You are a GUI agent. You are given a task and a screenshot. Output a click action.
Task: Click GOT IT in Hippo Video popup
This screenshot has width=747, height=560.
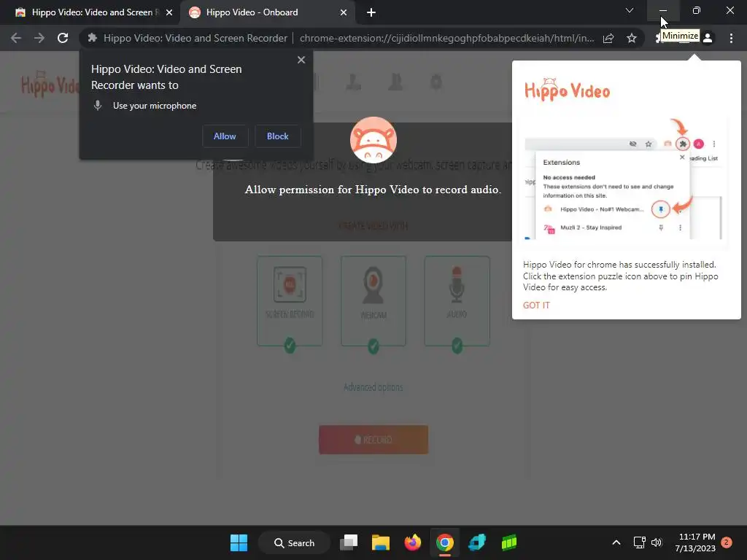coord(536,306)
